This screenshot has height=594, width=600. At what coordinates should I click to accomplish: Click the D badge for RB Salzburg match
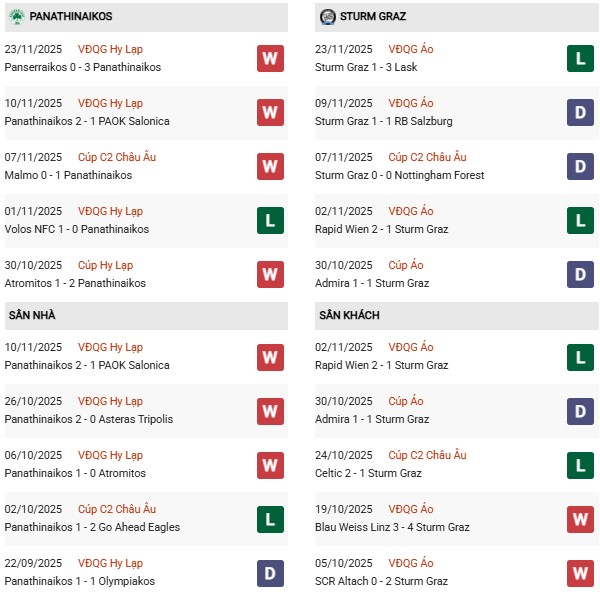[x=580, y=112]
